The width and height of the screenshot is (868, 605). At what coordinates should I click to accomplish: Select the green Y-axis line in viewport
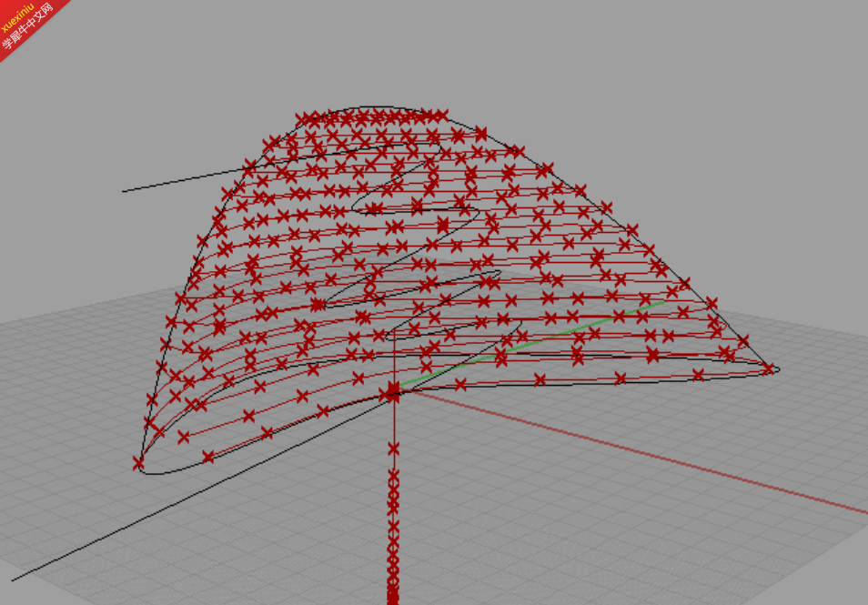pos(531,343)
